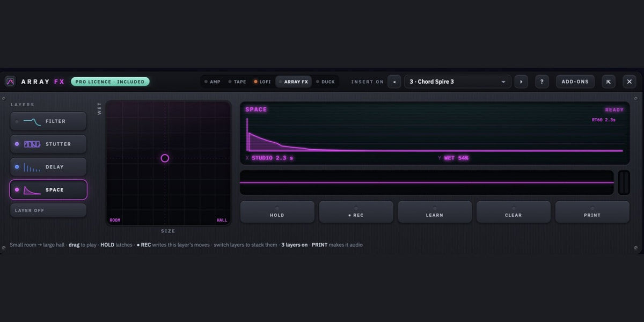Click the SIZE axis label

[x=168, y=231]
